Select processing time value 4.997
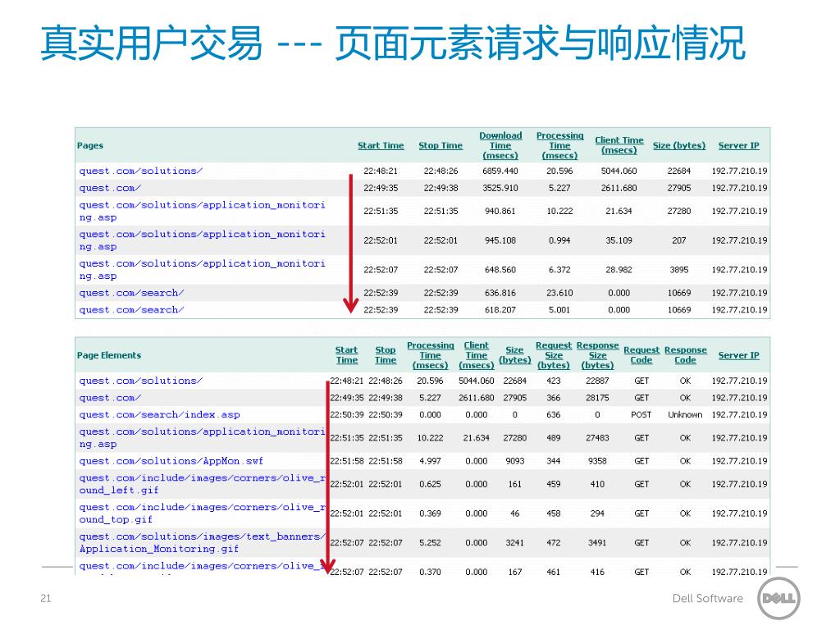 [430, 461]
